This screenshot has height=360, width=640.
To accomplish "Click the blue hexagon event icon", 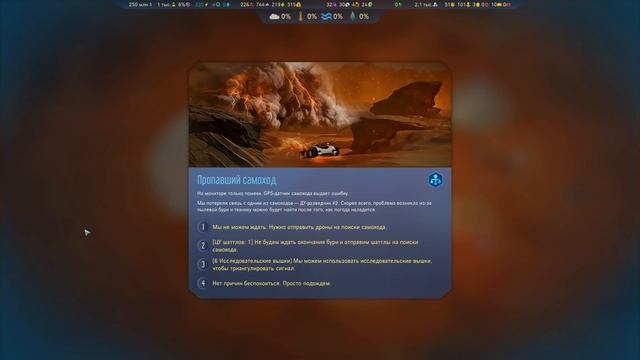I will click(x=436, y=180).
